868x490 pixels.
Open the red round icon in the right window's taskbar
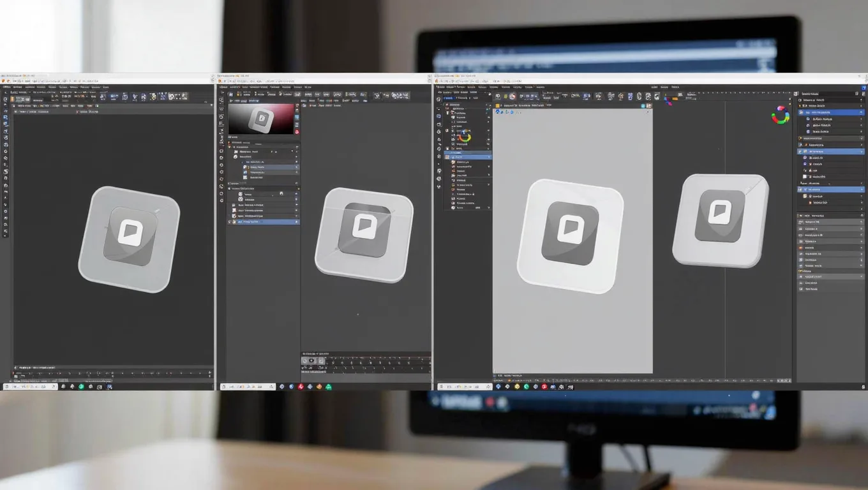click(x=544, y=387)
